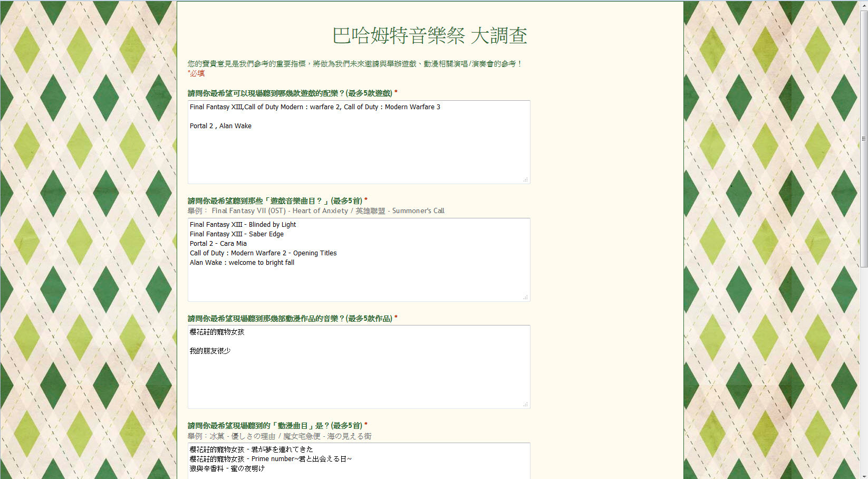Click the empty scrollbar track below the thumb
Viewport: 868px width, 479px height.
[x=863, y=369]
